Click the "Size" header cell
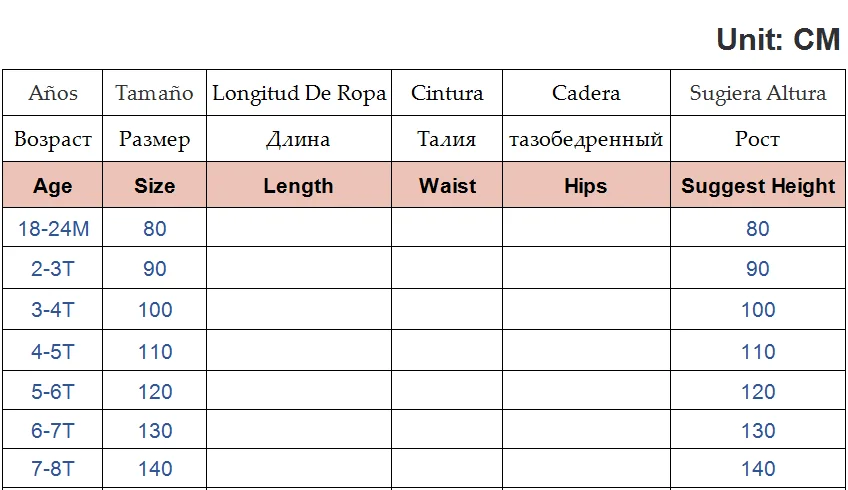This screenshot has height=490, width=848. pos(155,186)
